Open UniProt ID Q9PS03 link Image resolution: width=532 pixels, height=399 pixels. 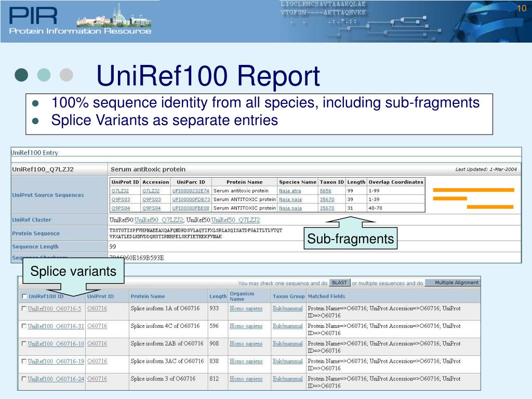coord(121,199)
